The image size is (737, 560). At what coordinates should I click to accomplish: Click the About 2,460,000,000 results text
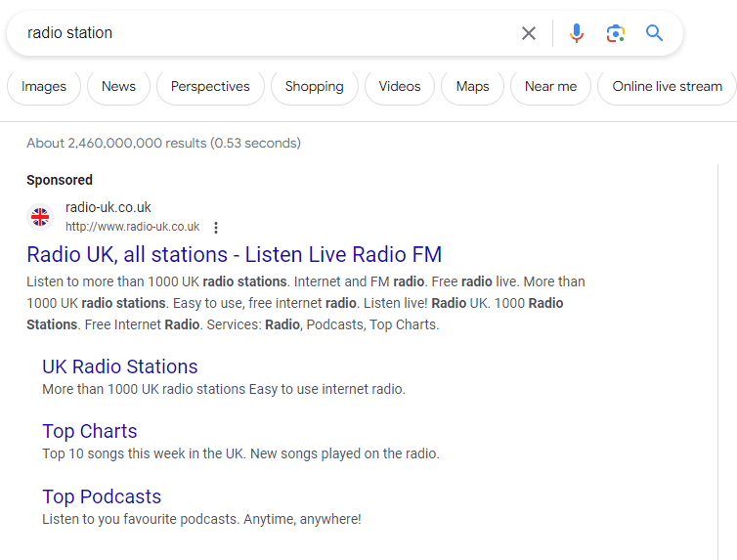click(163, 143)
